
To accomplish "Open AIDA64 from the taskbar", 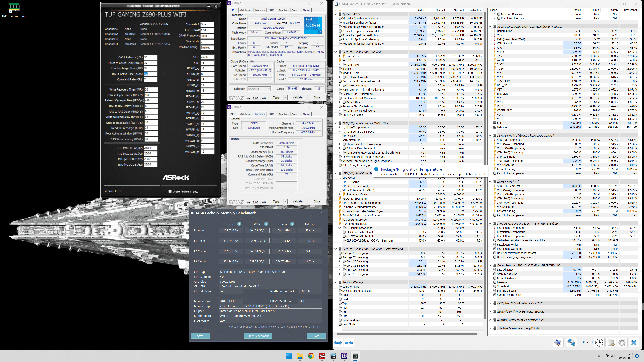I will [322, 356].
